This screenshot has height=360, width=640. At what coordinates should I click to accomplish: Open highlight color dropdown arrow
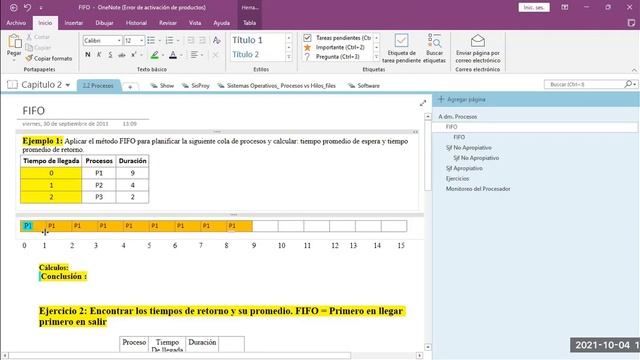coord(163,55)
